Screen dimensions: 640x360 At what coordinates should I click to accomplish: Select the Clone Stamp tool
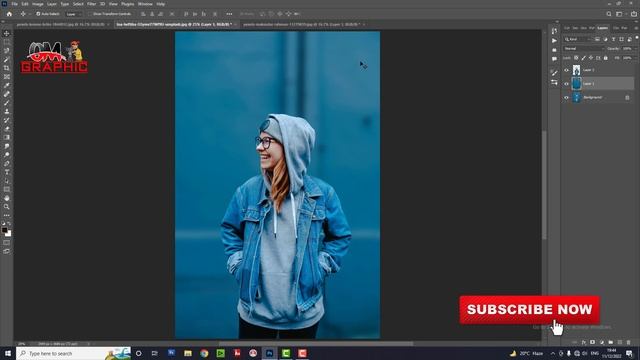click(x=7, y=111)
